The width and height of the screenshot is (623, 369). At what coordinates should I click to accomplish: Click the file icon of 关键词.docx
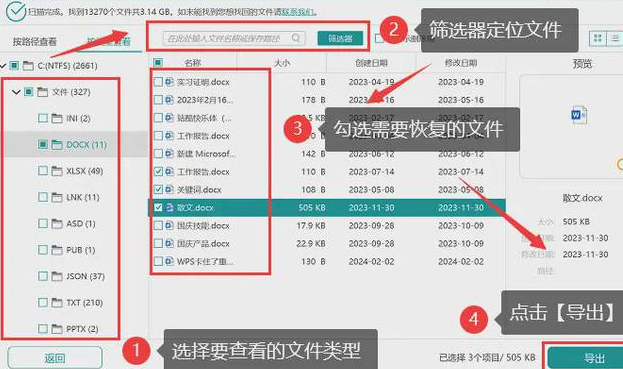click(169, 189)
